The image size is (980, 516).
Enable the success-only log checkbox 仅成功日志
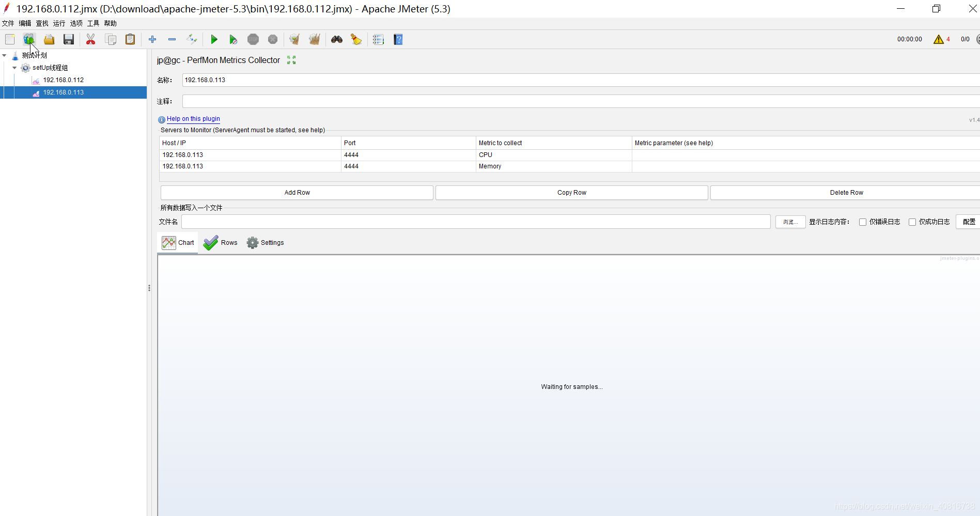click(912, 222)
